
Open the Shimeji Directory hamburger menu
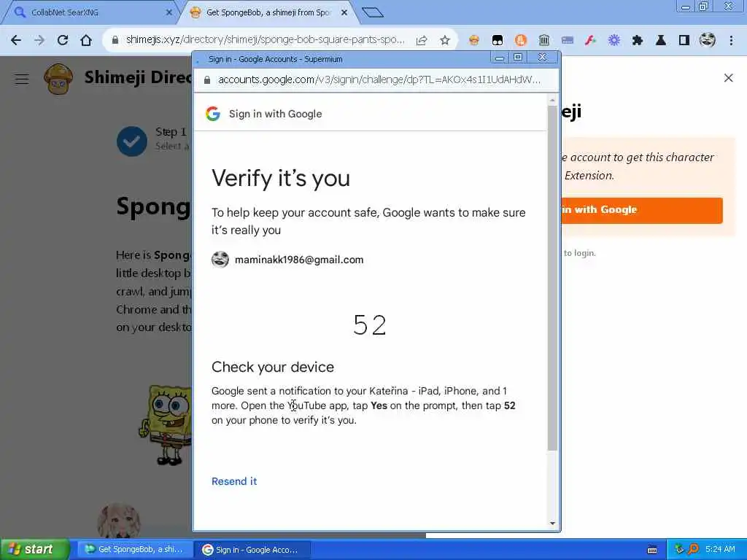click(22, 79)
